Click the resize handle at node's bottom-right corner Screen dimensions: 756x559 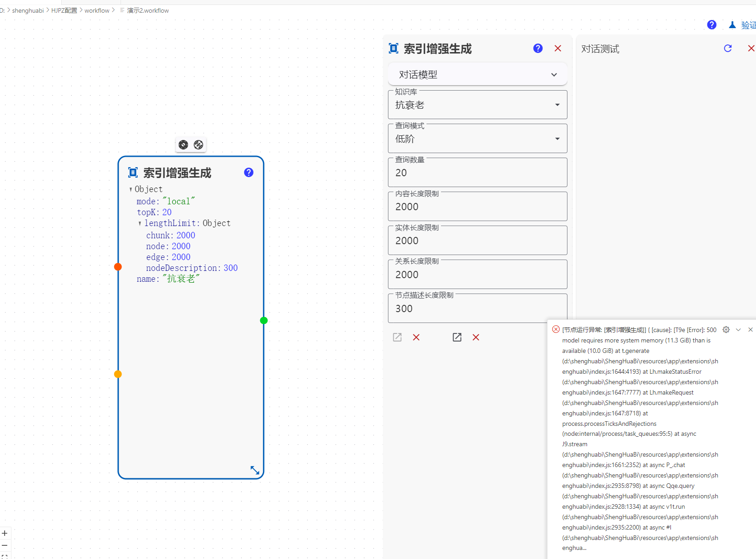(255, 470)
